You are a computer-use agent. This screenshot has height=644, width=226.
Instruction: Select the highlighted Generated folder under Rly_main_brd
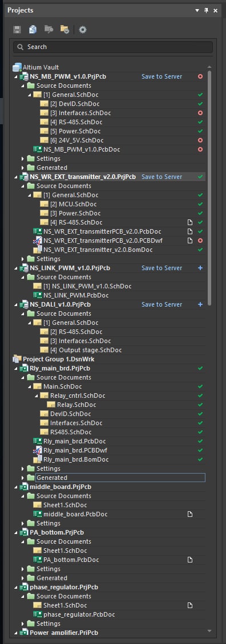click(x=120, y=478)
